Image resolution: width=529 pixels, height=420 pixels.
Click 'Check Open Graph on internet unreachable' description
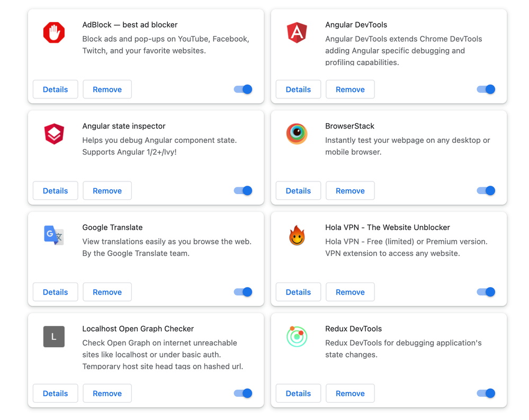point(163,354)
